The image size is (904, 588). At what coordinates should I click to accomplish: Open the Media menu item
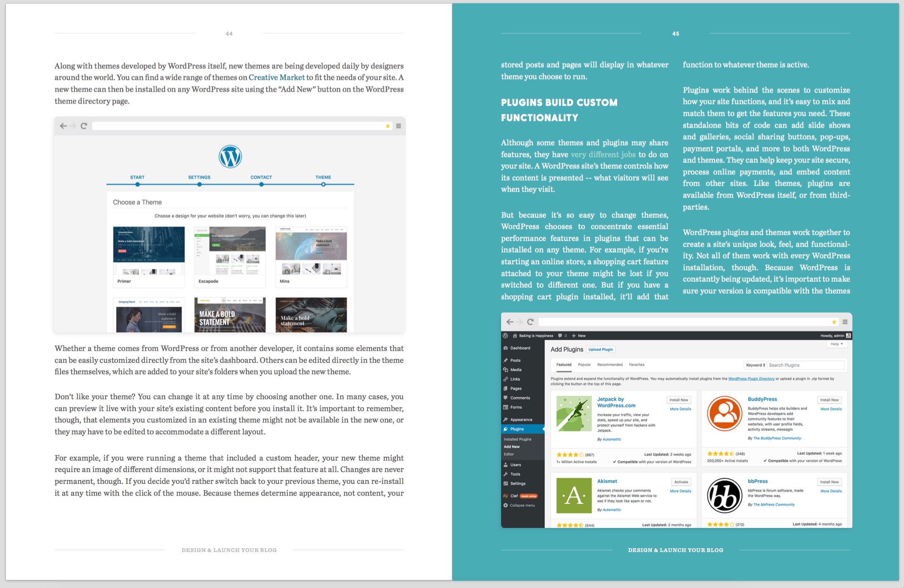point(515,370)
